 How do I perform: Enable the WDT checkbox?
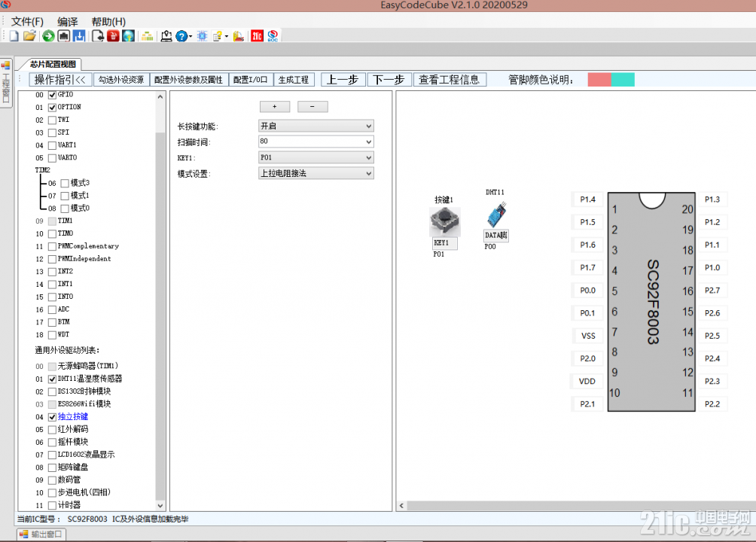[x=52, y=335]
